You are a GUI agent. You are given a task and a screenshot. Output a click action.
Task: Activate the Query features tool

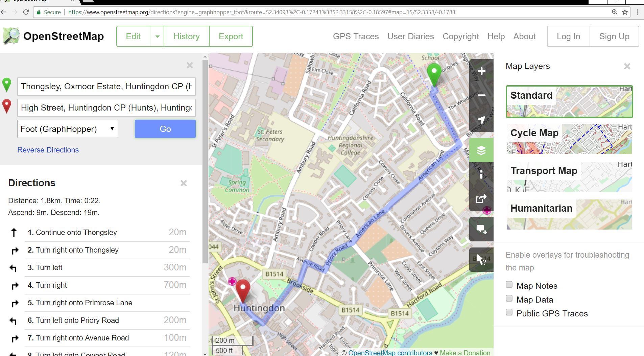481,260
